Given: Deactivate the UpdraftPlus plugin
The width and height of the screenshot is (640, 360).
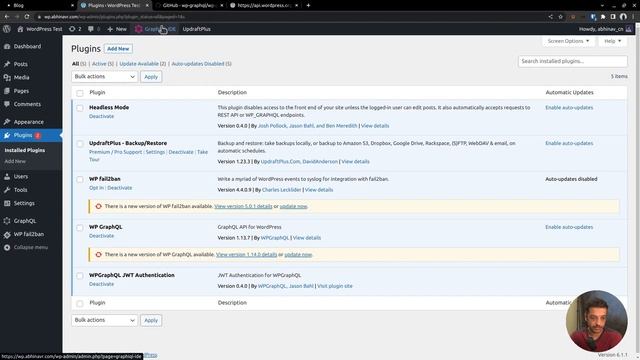Looking at the screenshot, I should [x=181, y=152].
